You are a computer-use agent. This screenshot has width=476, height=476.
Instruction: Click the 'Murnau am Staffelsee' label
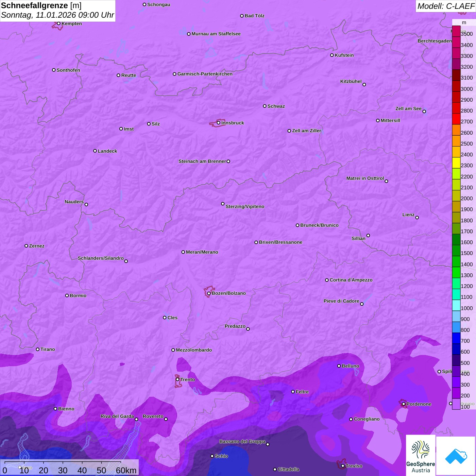tap(216, 34)
